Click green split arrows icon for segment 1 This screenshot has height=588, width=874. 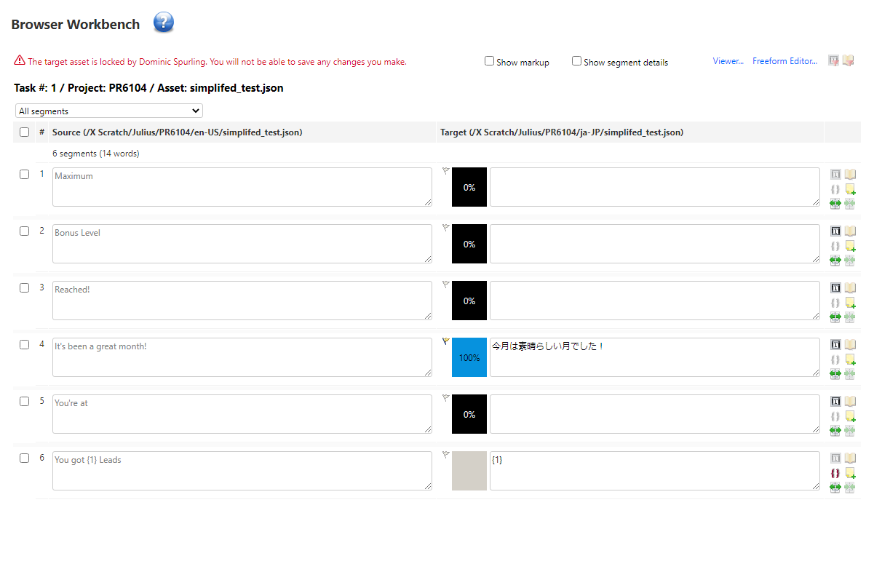click(x=835, y=204)
